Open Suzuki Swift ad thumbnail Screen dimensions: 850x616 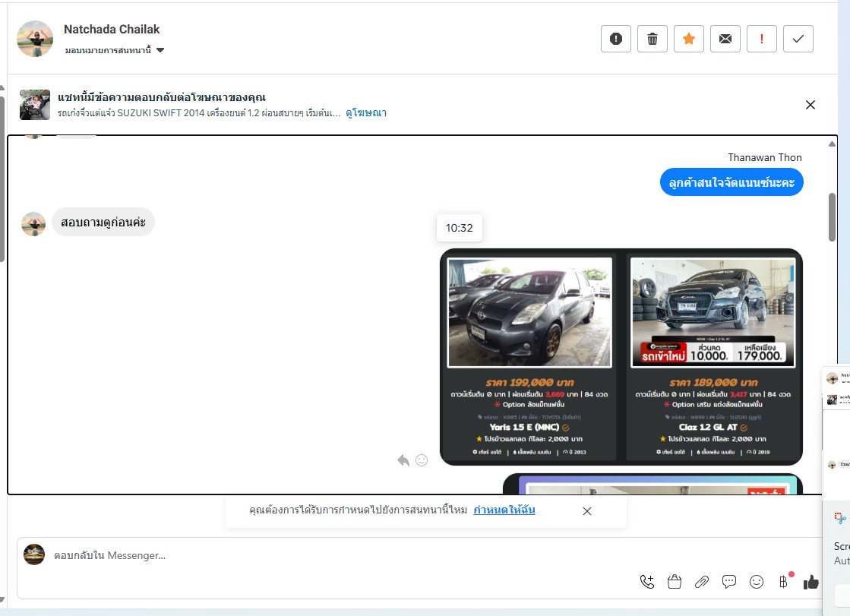coord(35,105)
